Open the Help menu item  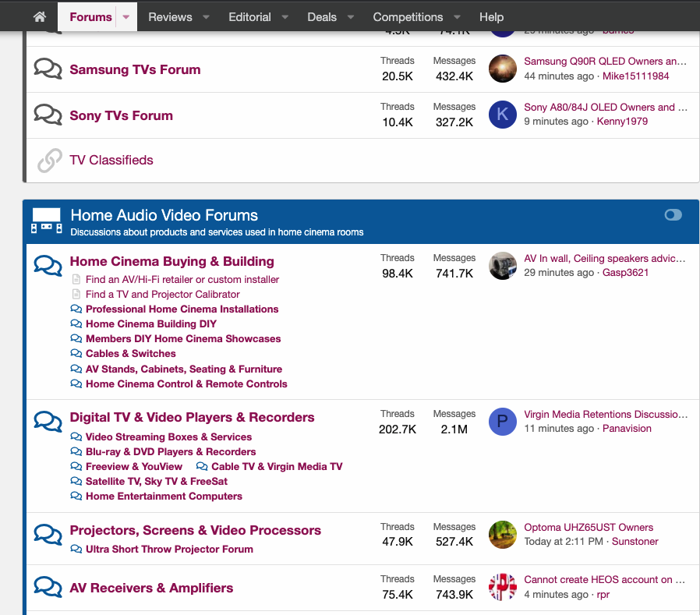pos(491,17)
